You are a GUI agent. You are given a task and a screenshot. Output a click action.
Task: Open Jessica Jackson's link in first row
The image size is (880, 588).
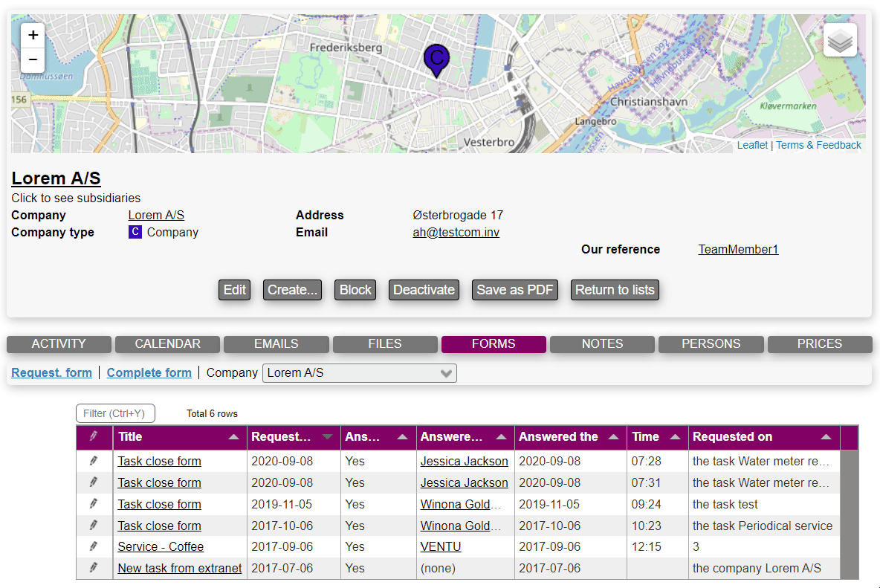click(464, 461)
